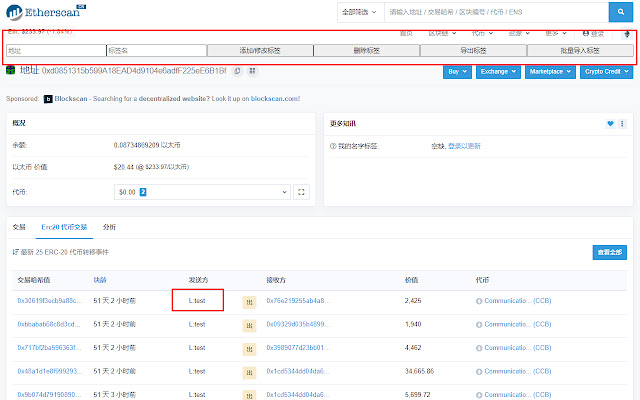Open transaction hash 0x48a1d1e8f999293...
The width and height of the screenshot is (640, 400).
[50, 371]
